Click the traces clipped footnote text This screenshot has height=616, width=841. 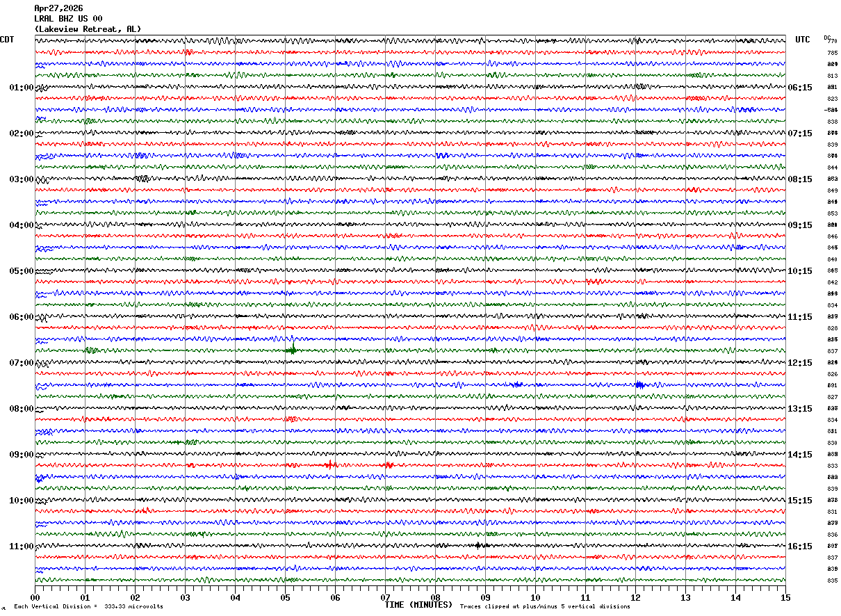click(x=545, y=607)
